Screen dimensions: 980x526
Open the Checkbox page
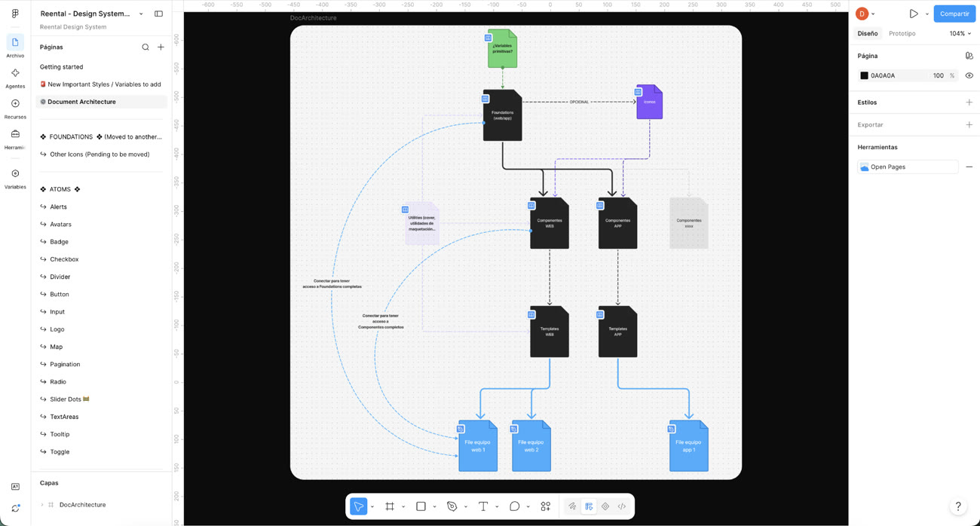[101, 259]
